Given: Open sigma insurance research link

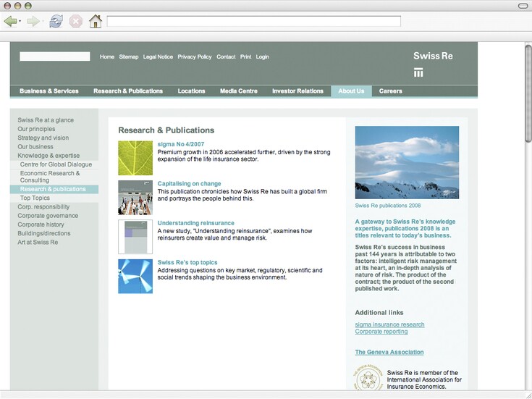Looking at the screenshot, I should pyautogui.click(x=389, y=324).
